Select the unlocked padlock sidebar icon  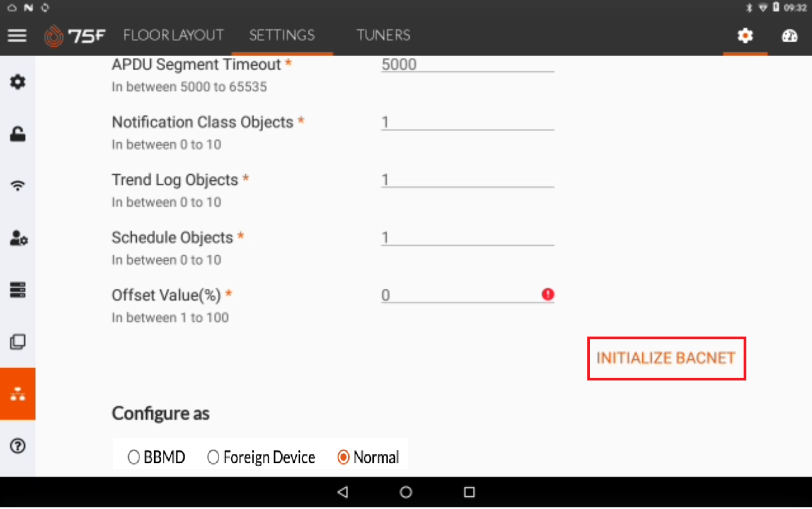pyautogui.click(x=18, y=134)
